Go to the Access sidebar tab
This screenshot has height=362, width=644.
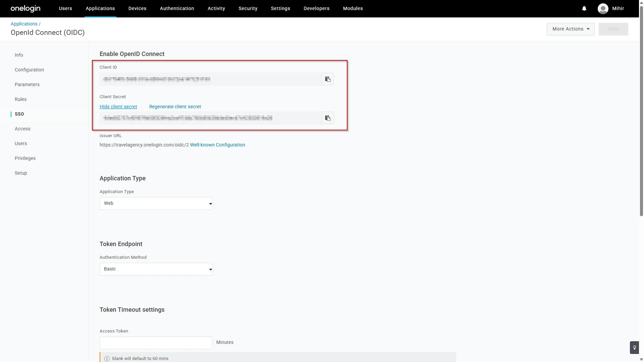[x=22, y=129]
